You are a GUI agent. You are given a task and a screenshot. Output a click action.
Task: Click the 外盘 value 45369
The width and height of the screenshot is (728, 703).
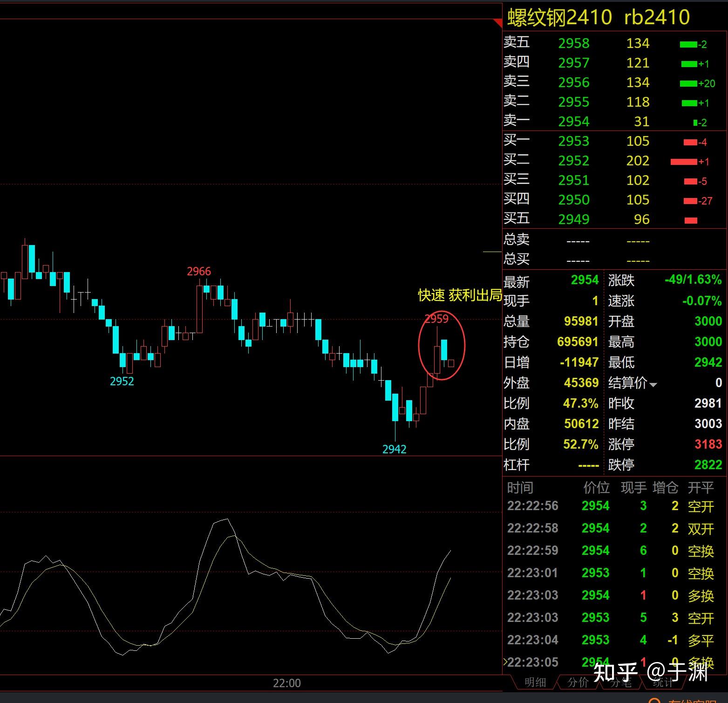(581, 382)
